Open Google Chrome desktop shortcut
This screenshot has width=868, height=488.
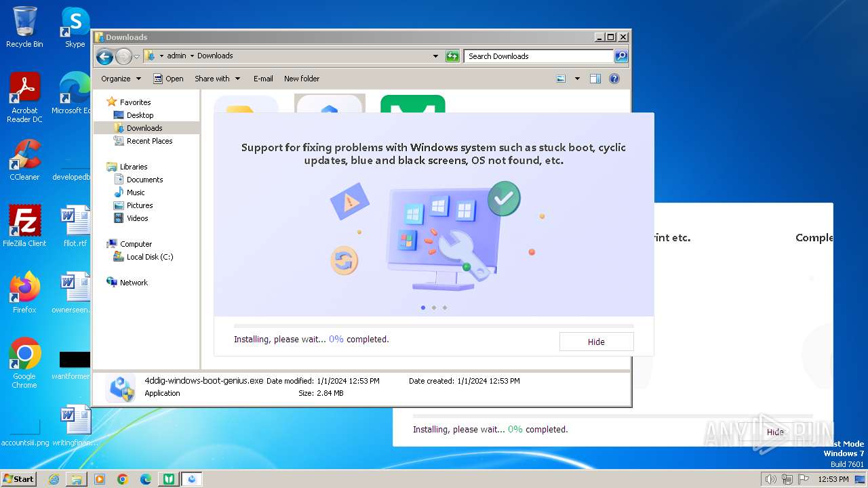(x=24, y=363)
